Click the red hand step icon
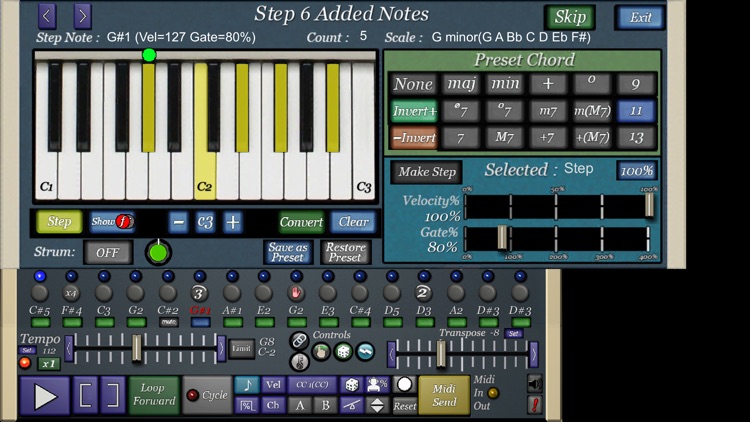 coord(296,293)
